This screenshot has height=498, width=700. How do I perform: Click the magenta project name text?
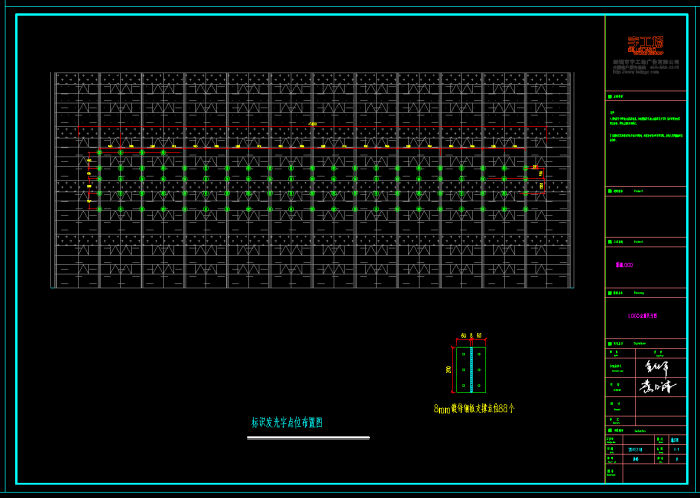625,265
